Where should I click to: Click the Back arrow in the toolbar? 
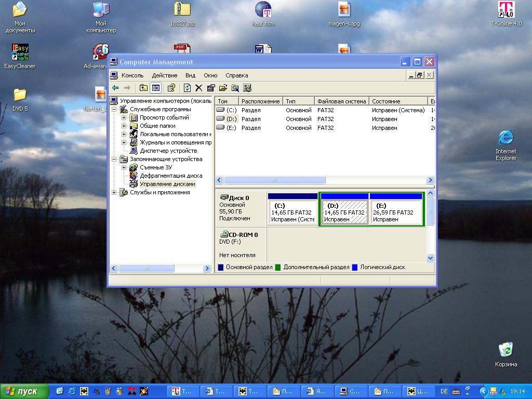[115, 88]
